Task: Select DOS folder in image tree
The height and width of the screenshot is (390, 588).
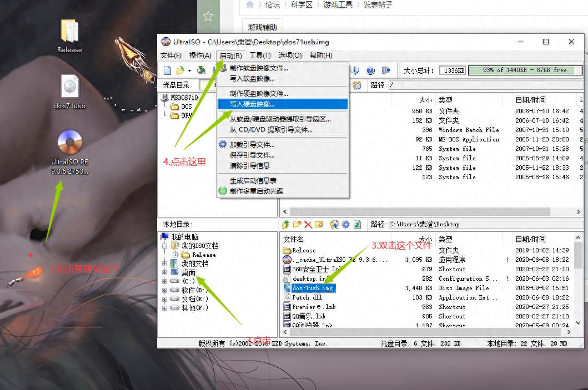Action: pyautogui.click(x=187, y=107)
